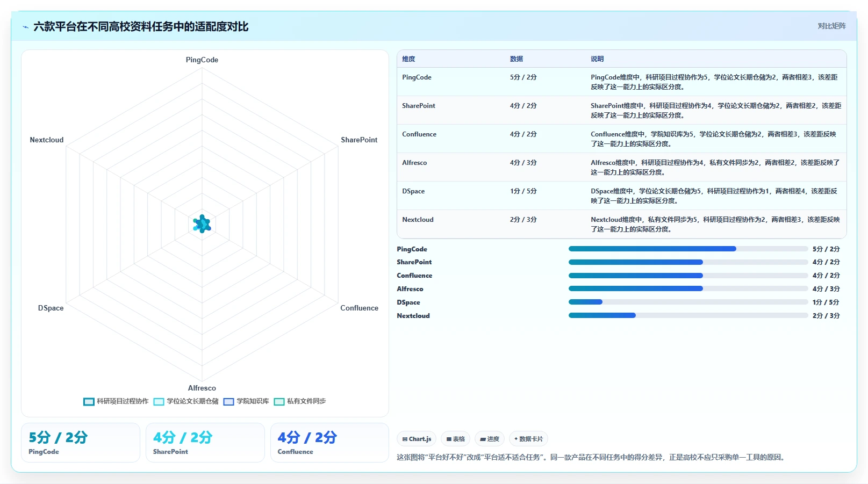Viewport: 868px width, 484px height.
Task: Click the title icon beside 六款平台 heading
Action: [x=25, y=27]
